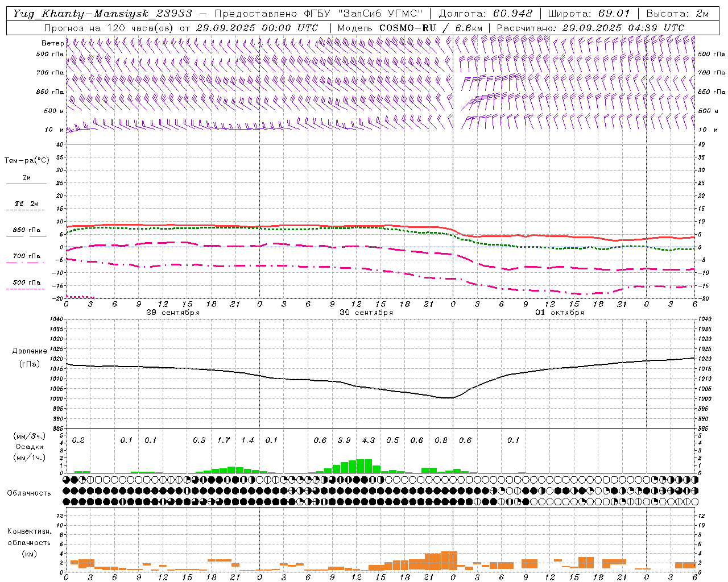
Task: Click the Td 2м dew point legend entry
Action: [x=27, y=203]
